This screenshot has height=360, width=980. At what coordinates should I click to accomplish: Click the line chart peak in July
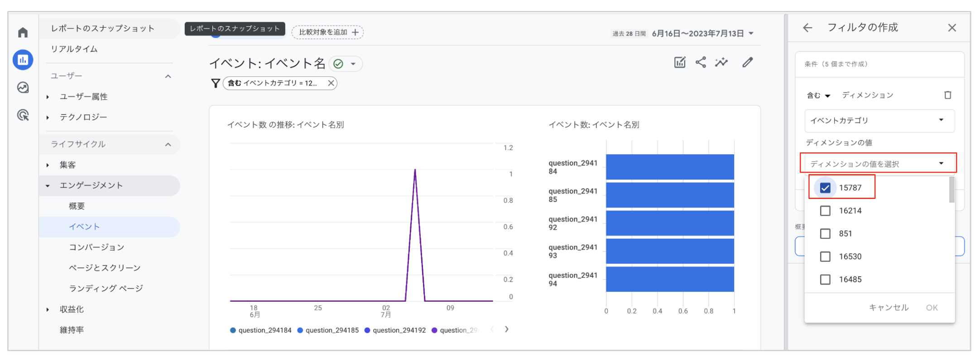tap(415, 170)
